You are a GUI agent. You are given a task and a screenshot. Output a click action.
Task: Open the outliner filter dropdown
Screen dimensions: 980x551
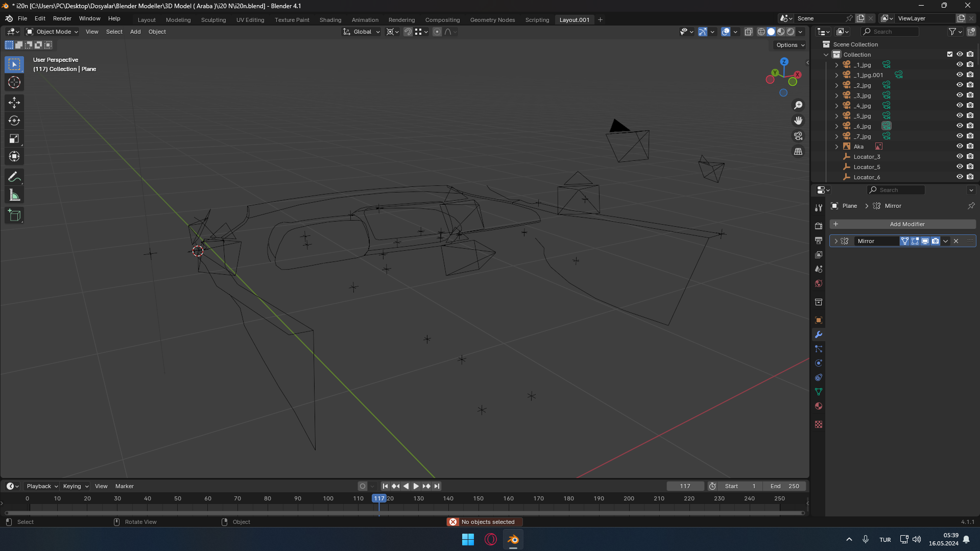tap(955, 32)
